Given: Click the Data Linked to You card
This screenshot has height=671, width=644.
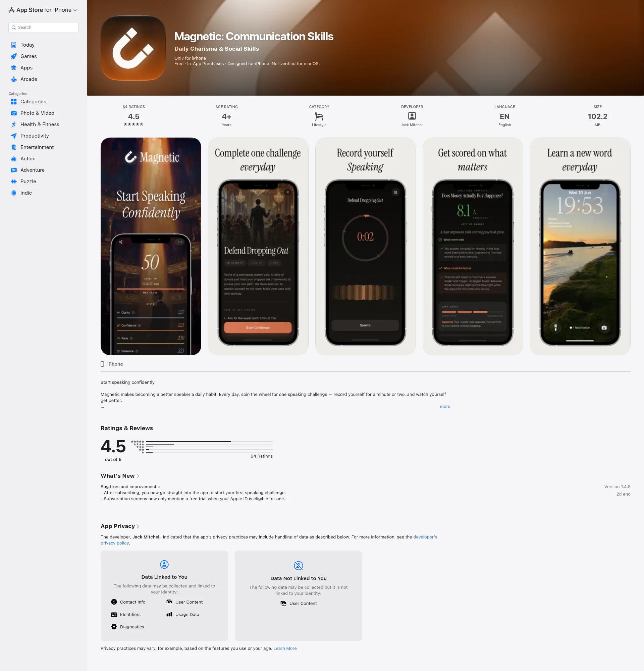Looking at the screenshot, I should pos(164,596).
